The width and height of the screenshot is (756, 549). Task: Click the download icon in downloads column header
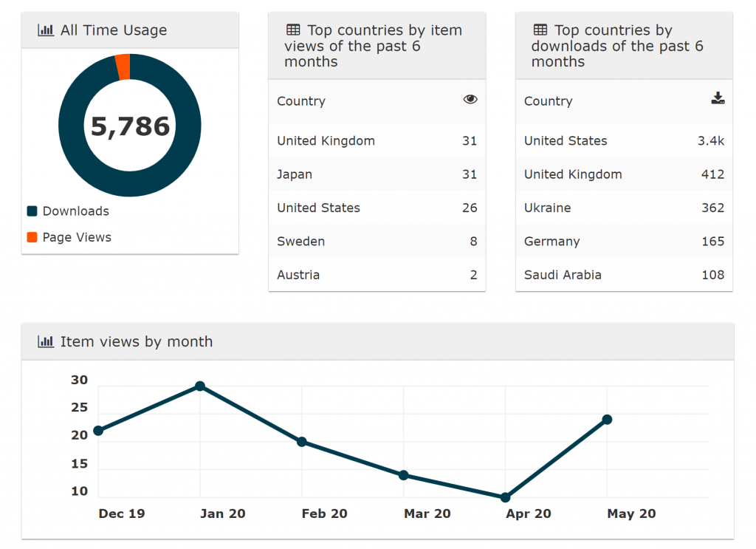pos(718,99)
